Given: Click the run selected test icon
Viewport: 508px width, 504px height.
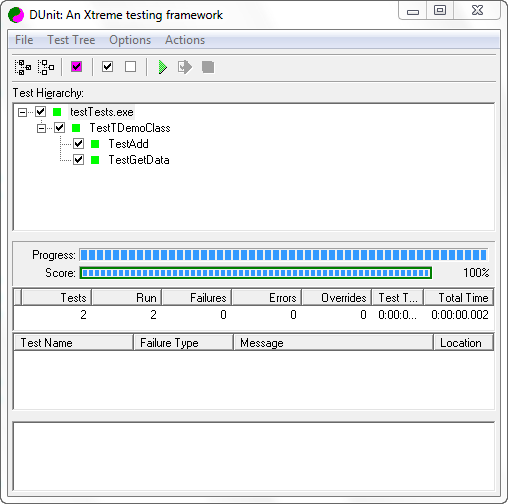Looking at the screenshot, I should (x=185, y=67).
